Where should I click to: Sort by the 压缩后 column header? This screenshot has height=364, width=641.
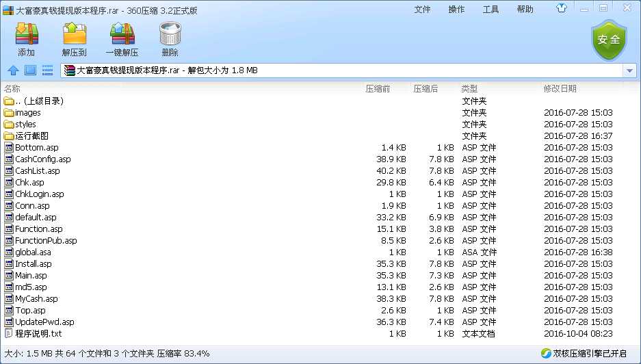pos(425,88)
